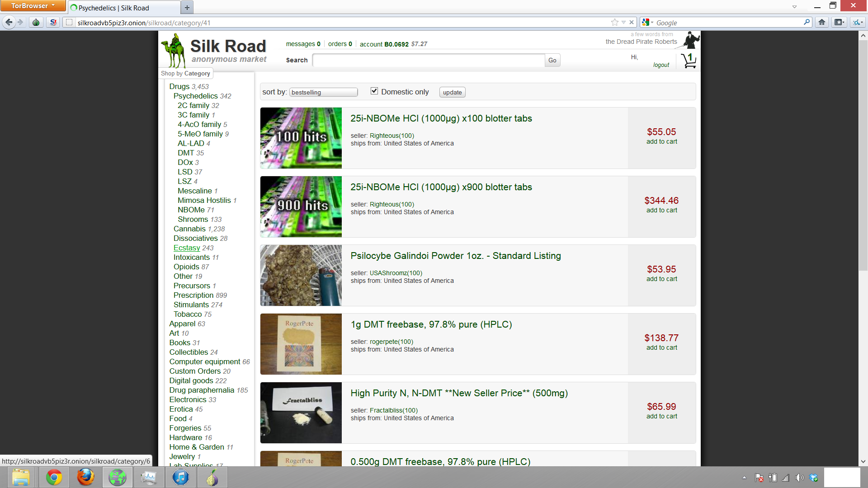Click add to cart under $55.05

661,141
